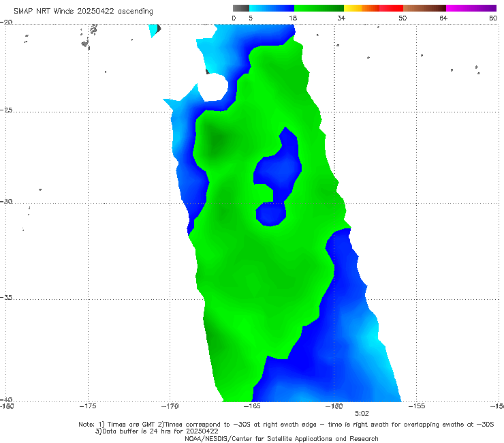This screenshot has width=504, height=443.
Task: Click the color bar label '18'
Action: tap(293, 18)
